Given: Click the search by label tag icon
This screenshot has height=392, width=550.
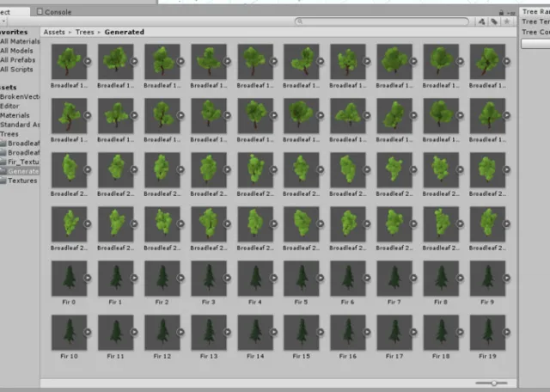Looking at the screenshot, I should click(x=494, y=21).
